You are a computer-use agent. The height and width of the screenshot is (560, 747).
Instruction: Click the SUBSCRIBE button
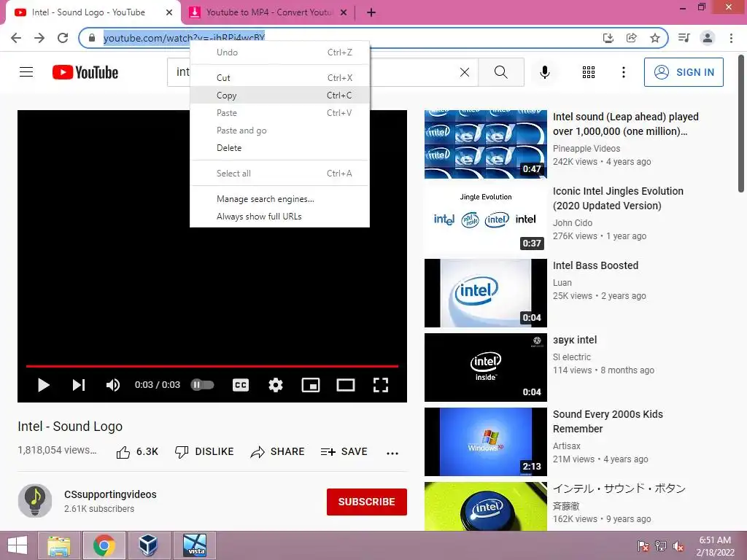pyautogui.click(x=367, y=502)
